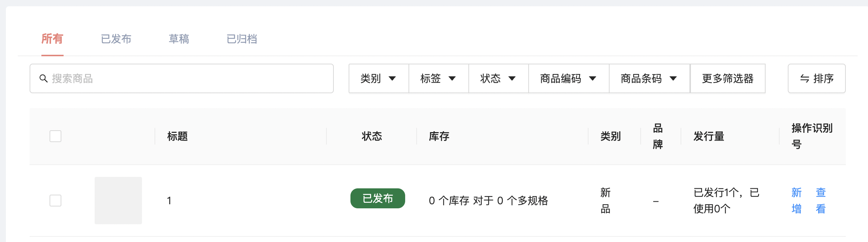Click the 查看 link in product row
Screen dimensions: 868x242
tap(821, 201)
